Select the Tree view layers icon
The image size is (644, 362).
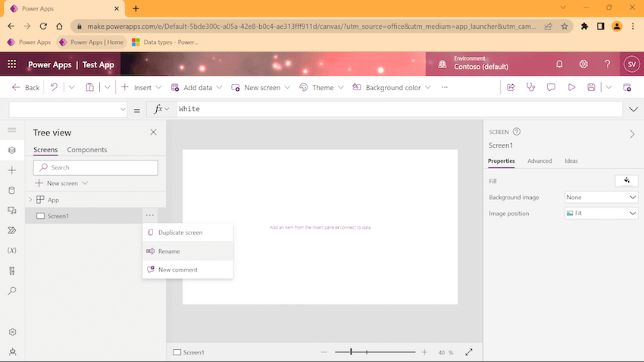pyautogui.click(x=12, y=150)
